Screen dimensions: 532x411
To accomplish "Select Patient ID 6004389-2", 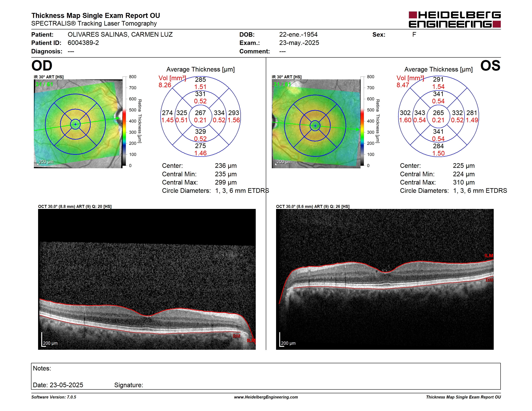I will pyautogui.click(x=83, y=43).
